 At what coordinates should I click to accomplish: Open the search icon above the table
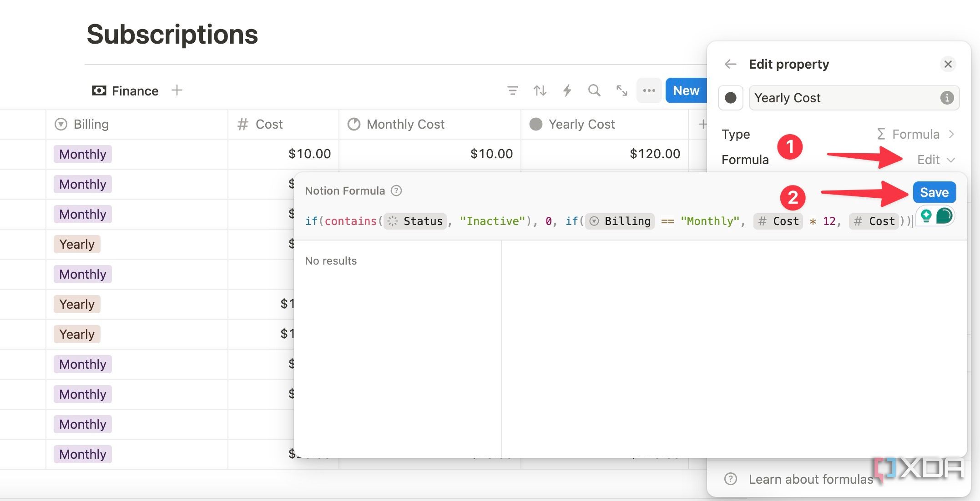pyautogui.click(x=594, y=90)
